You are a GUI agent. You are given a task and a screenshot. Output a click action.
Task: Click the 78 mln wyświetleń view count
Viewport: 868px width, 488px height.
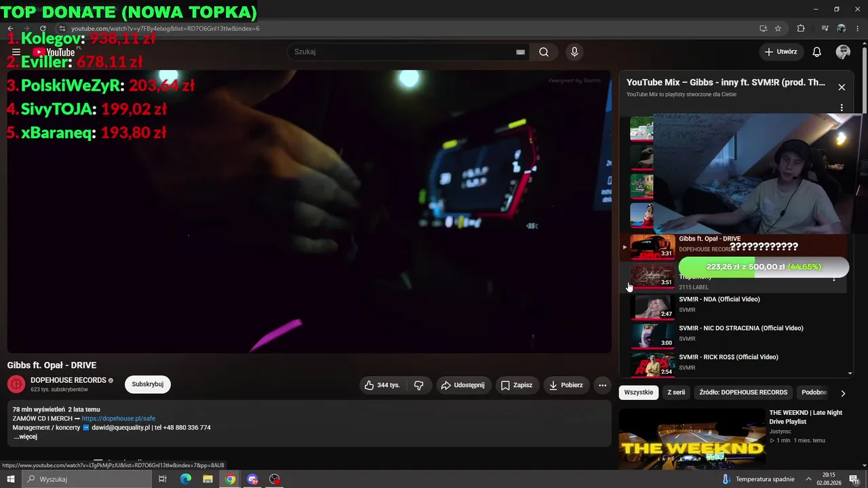coord(39,409)
